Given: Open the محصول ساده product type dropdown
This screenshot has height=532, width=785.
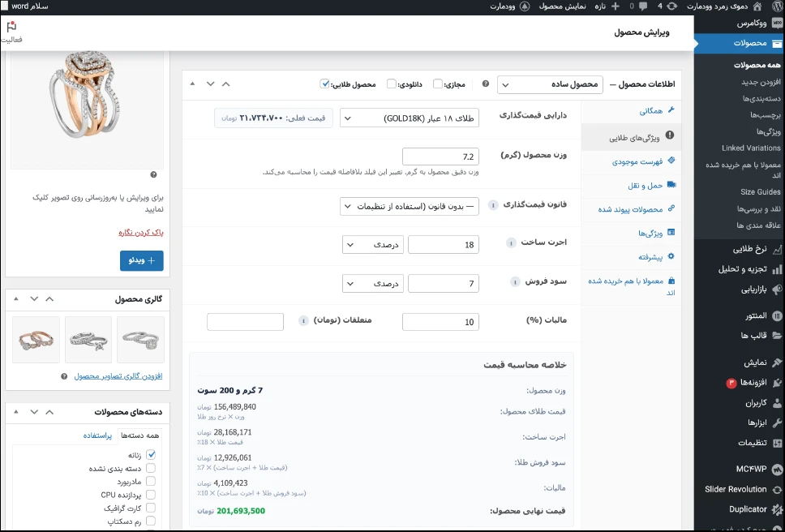Looking at the screenshot, I should pos(550,84).
